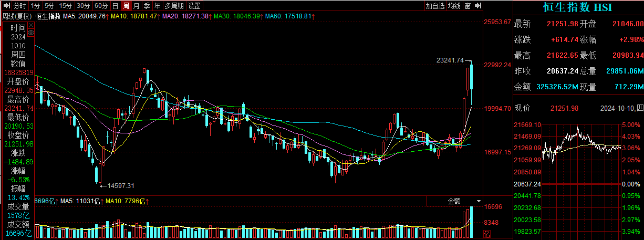Click the 涨幅 -6.53% in info panel
The image size is (644, 240).
[x=18, y=175]
